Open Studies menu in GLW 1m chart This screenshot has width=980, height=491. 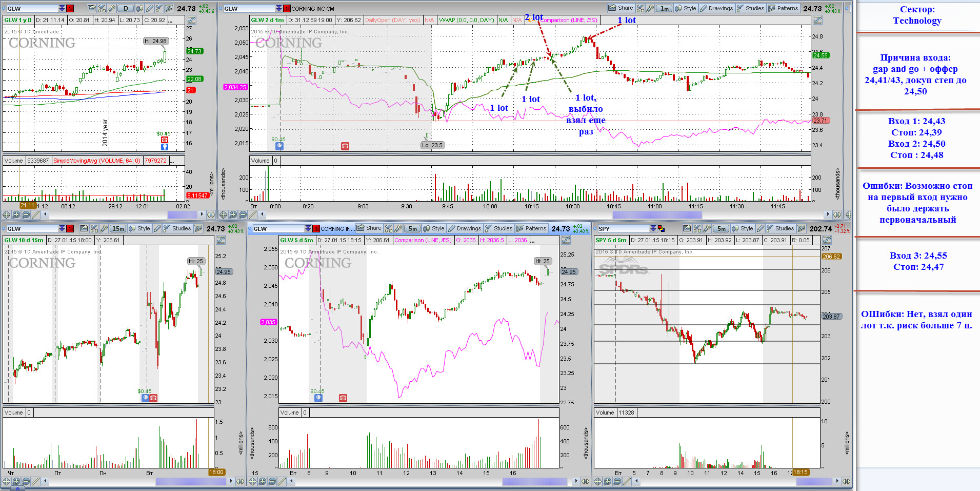751,8
